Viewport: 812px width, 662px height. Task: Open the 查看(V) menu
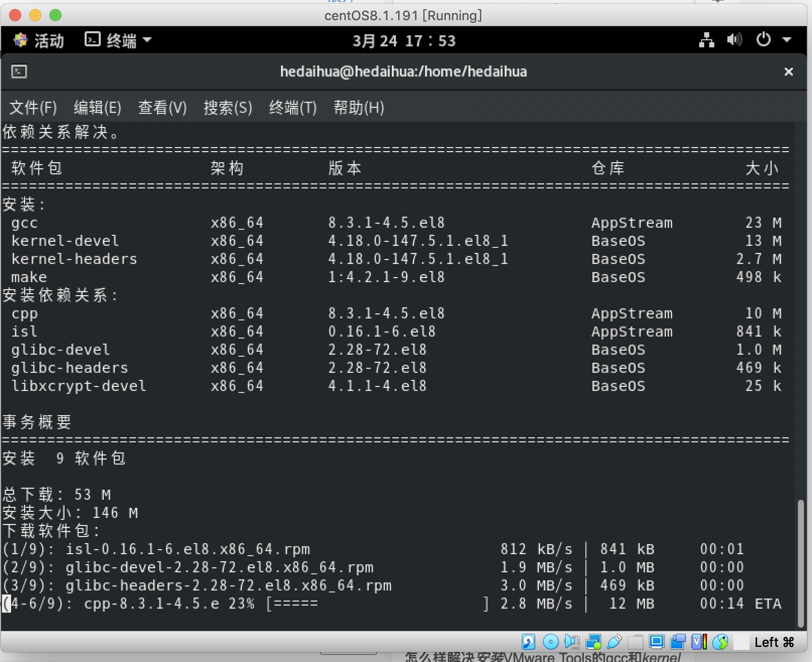pyautogui.click(x=163, y=107)
